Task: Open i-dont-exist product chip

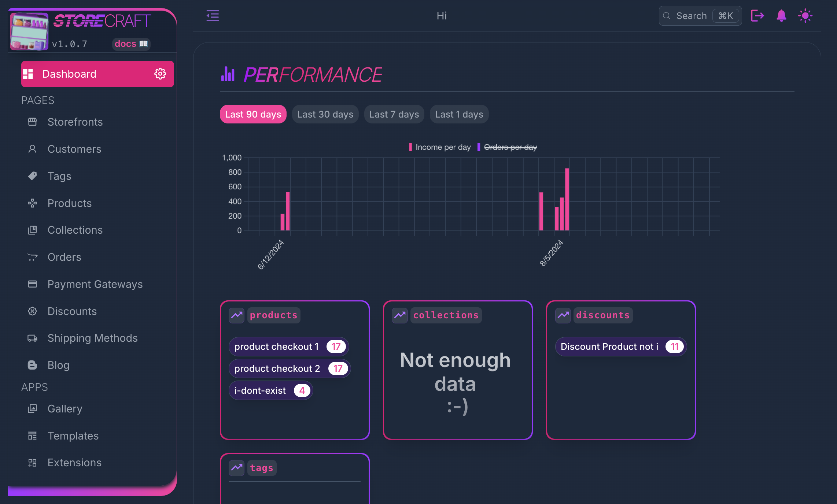Action: 271,390
